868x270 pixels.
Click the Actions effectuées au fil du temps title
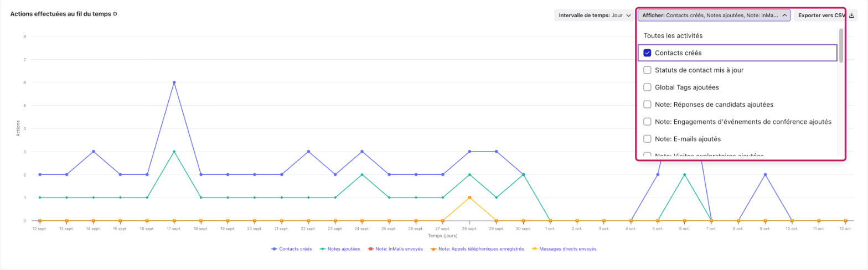coord(61,14)
